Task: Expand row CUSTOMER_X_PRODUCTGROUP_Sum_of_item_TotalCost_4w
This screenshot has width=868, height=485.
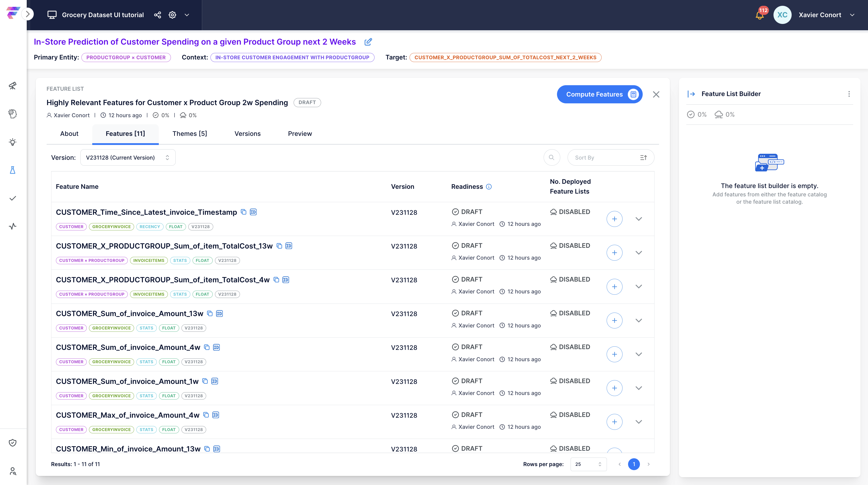Action: pos(639,286)
